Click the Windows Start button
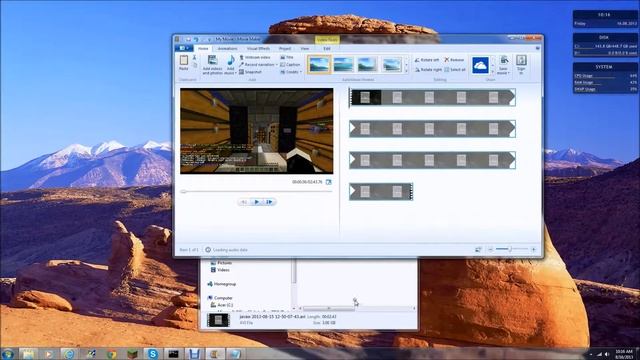The width and height of the screenshot is (640, 360). click(x=8, y=353)
